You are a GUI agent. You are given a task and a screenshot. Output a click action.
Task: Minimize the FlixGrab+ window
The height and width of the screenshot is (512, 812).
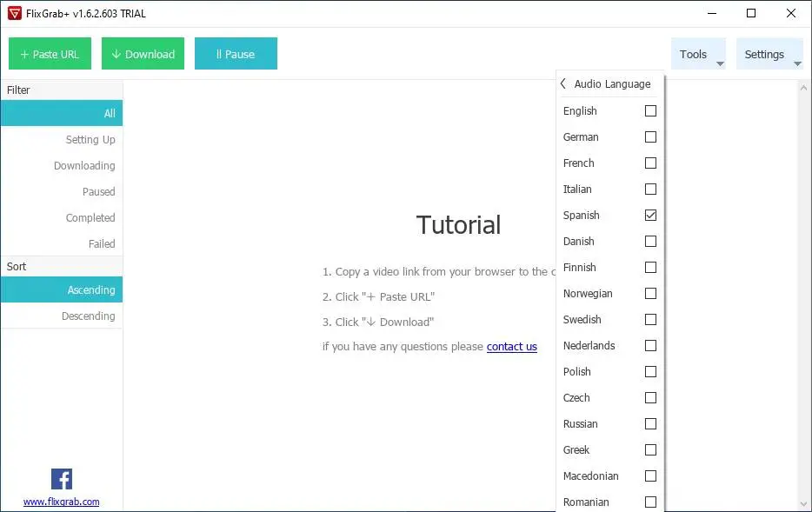tap(712, 13)
